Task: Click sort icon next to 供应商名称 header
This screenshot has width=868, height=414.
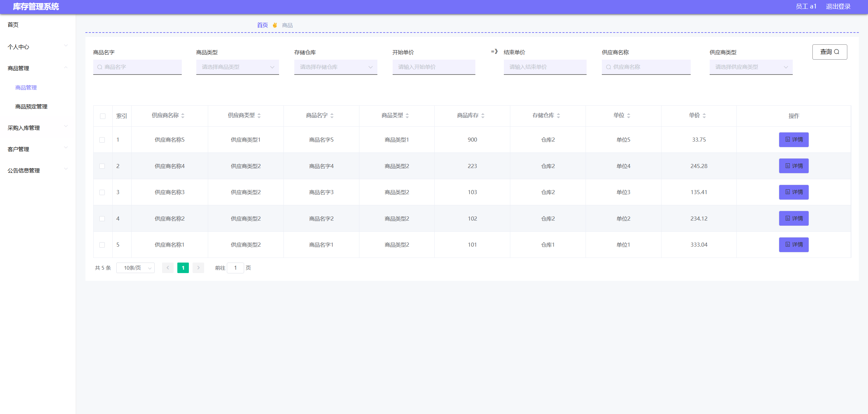Action: click(183, 116)
